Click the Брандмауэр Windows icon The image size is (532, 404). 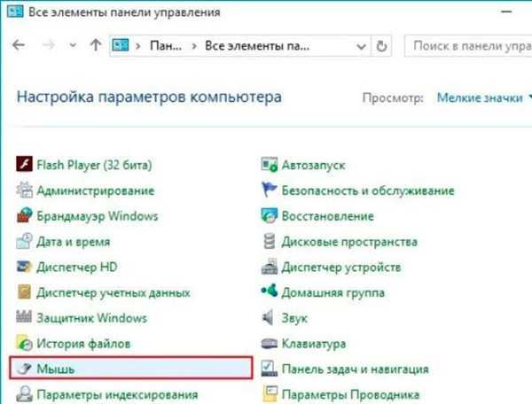pyautogui.click(x=25, y=215)
